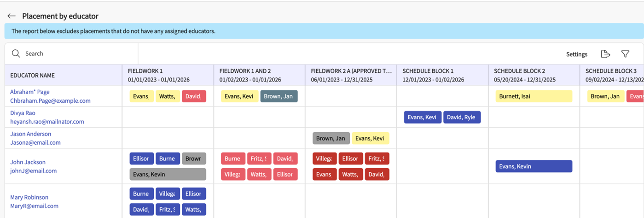Click the back arrow icon
This screenshot has width=644, height=218.
(x=12, y=16)
